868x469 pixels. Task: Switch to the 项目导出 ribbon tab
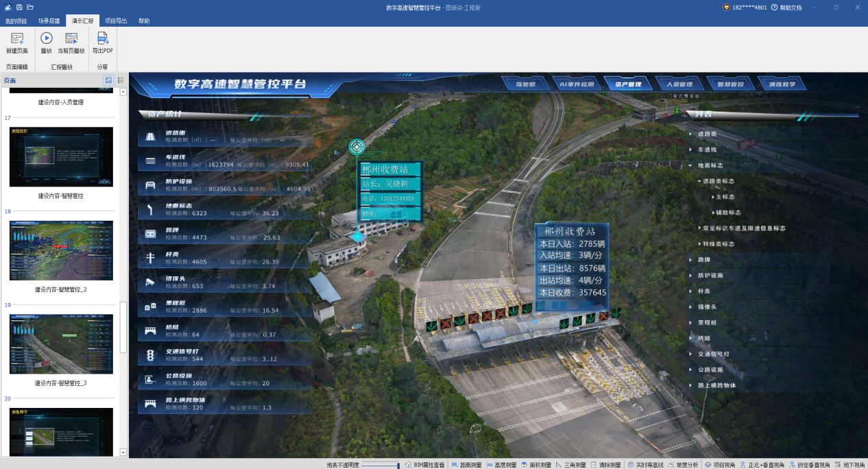(115, 21)
